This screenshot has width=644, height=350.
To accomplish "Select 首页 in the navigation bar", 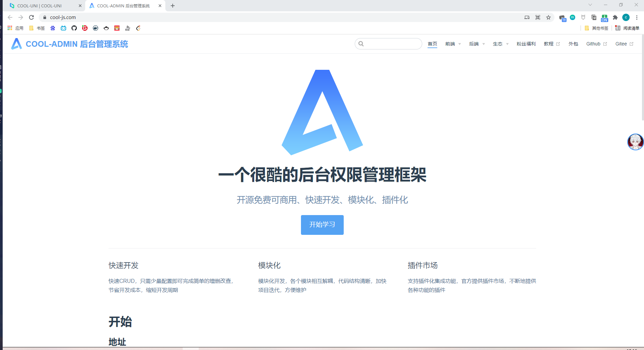I will tap(432, 44).
